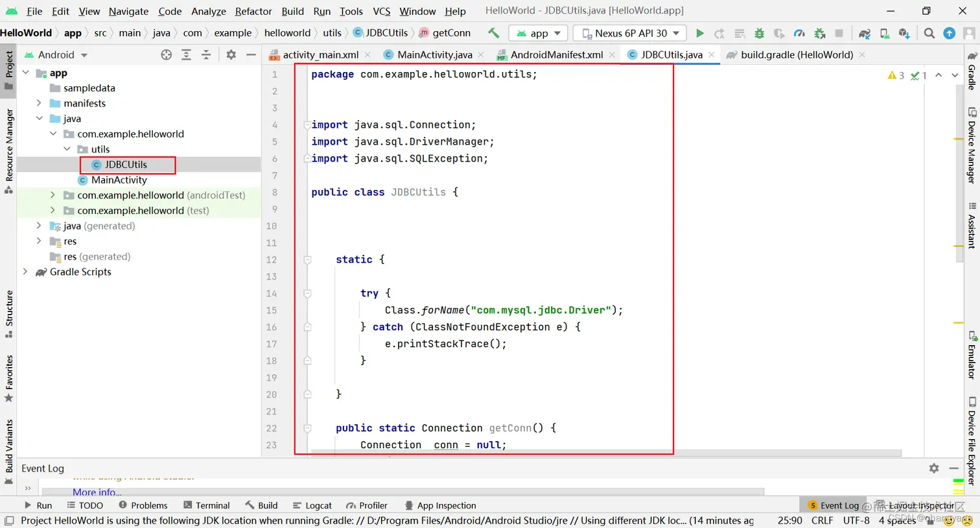The height and width of the screenshot is (528, 980).
Task: Open the AVD Manager icon
Action: tap(885, 33)
